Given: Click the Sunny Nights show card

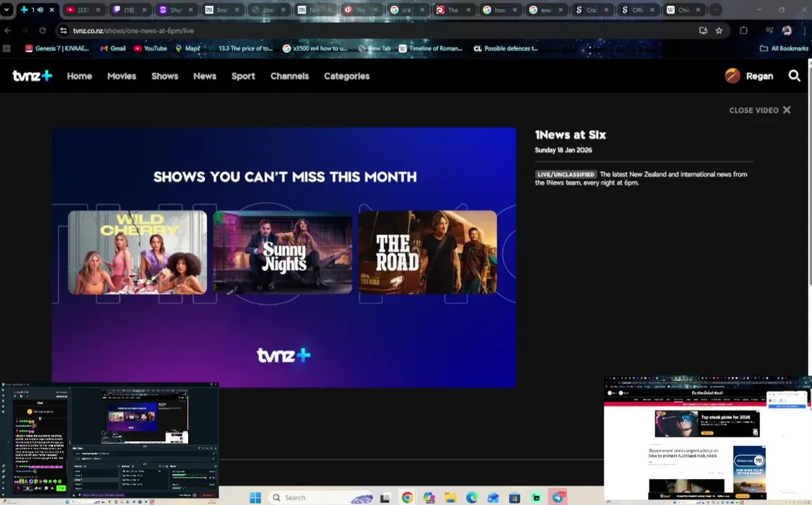Looking at the screenshot, I should pyautogui.click(x=283, y=252).
